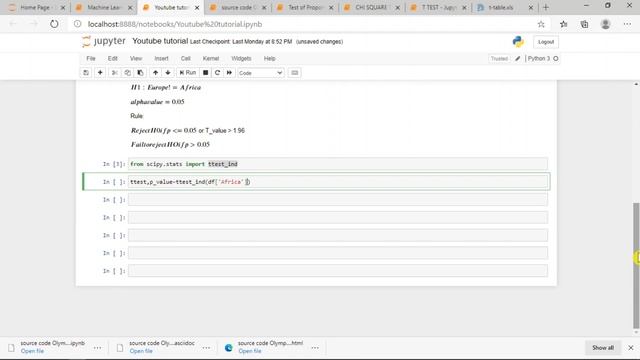Open the collections icon

tap(584, 24)
